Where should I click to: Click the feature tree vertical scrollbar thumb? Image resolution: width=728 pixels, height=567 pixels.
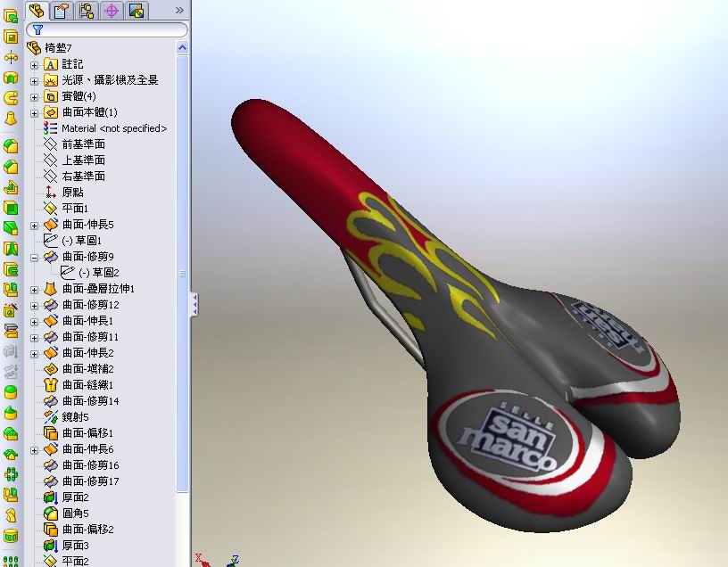click(183, 274)
